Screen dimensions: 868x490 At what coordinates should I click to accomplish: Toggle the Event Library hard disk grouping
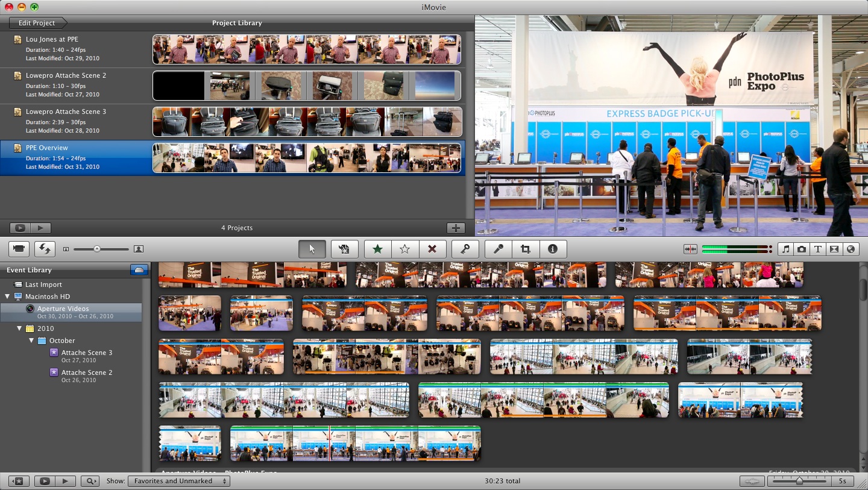[139, 270]
